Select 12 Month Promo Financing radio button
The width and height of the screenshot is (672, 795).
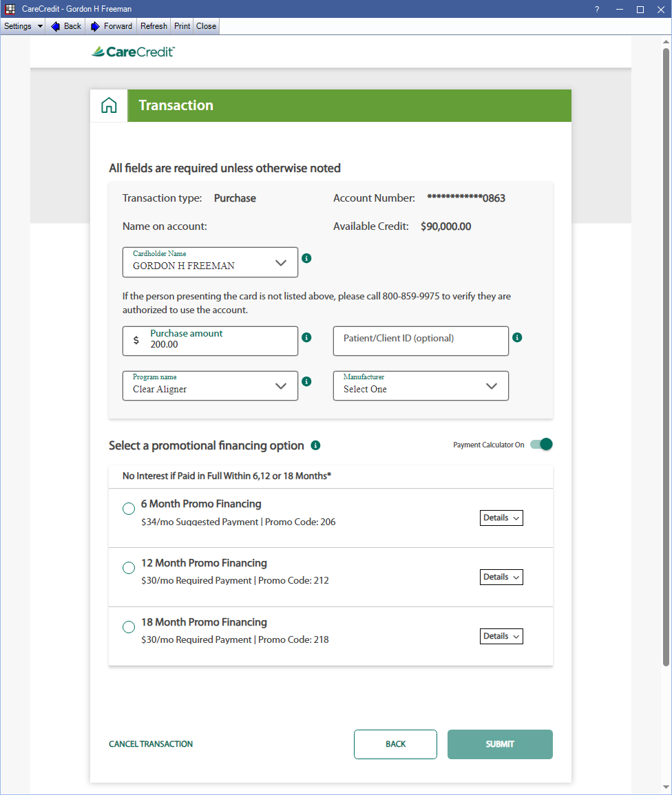tap(129, 568)
